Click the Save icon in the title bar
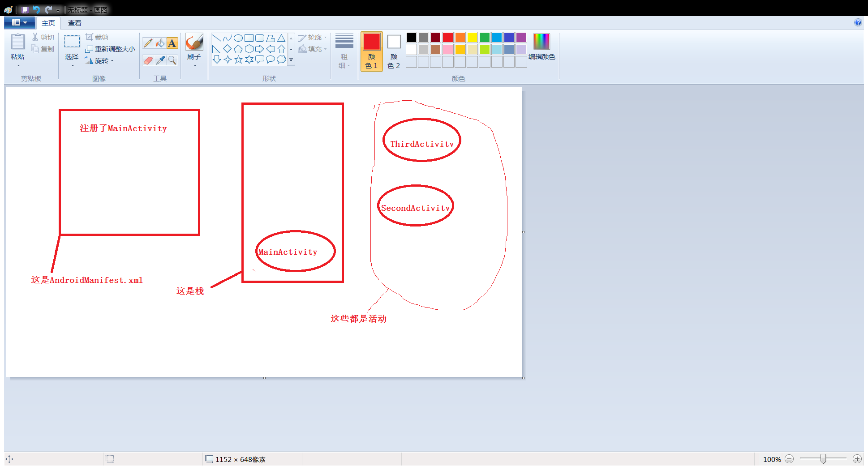This screenshot has width=868, height=470. coord(25,10)
